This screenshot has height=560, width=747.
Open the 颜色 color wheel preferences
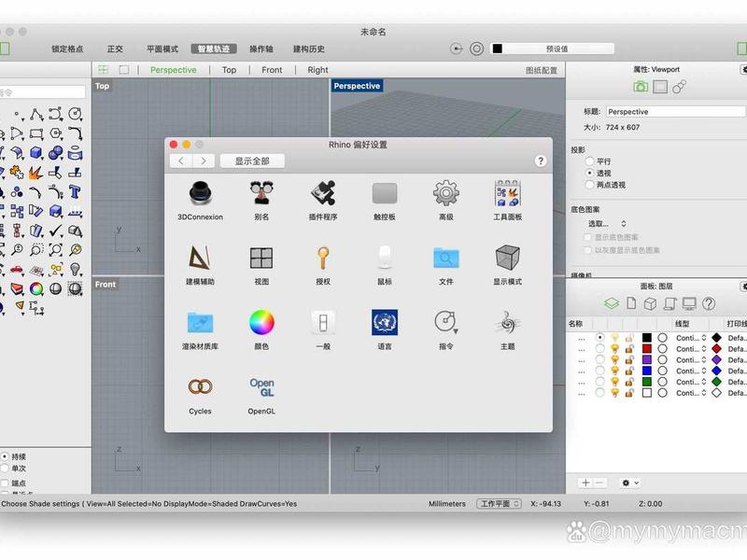point(261,322)
